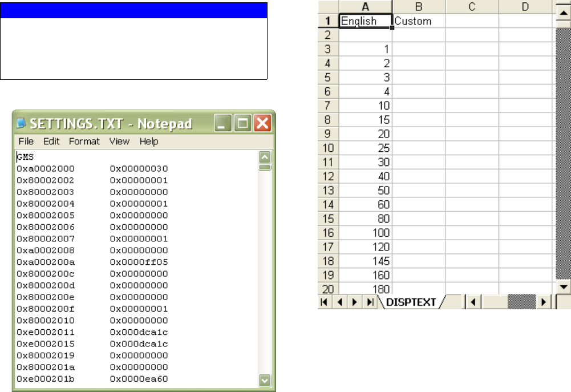Click address 0x80002004 in Notepad
This screenshot has width=571, height=392.
coord(46,204)
